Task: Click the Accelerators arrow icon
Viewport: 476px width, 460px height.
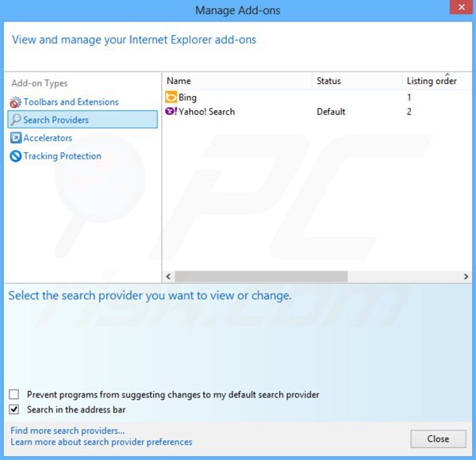Action: click(x=16, y=138)
